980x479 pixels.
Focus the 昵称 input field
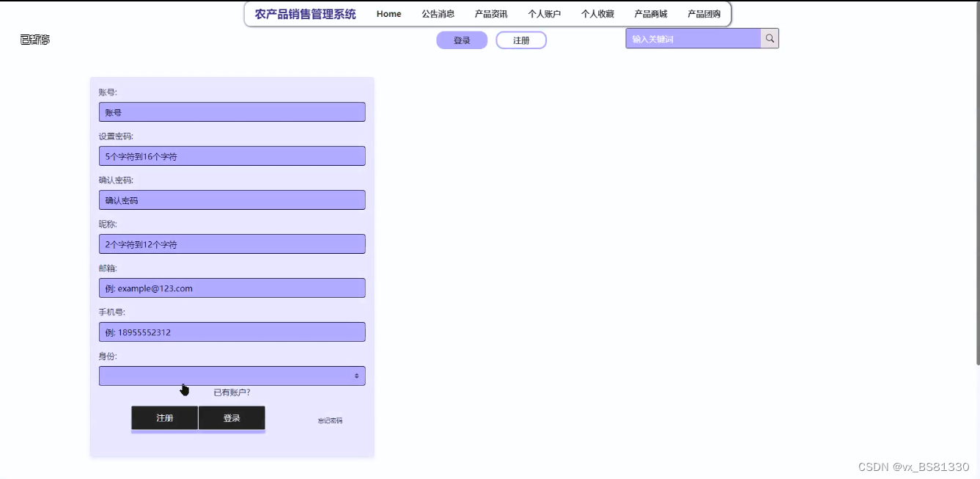(x=232, y=244)
